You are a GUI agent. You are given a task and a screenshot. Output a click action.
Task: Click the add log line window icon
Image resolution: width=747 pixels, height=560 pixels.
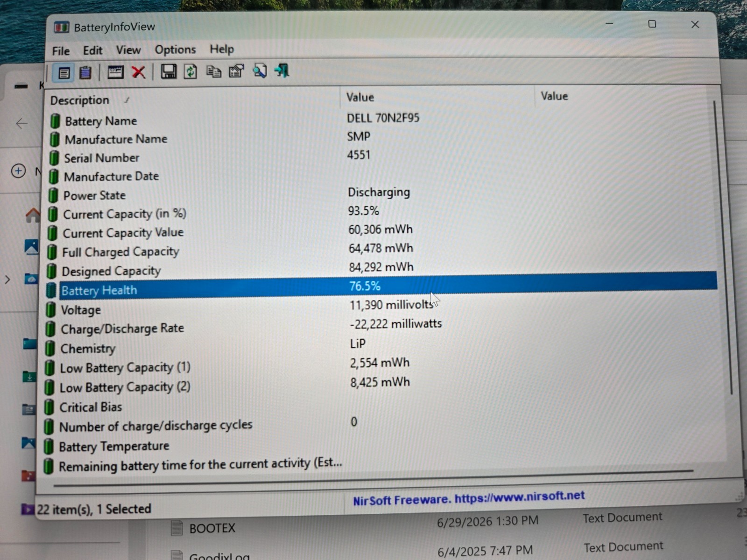115,72
